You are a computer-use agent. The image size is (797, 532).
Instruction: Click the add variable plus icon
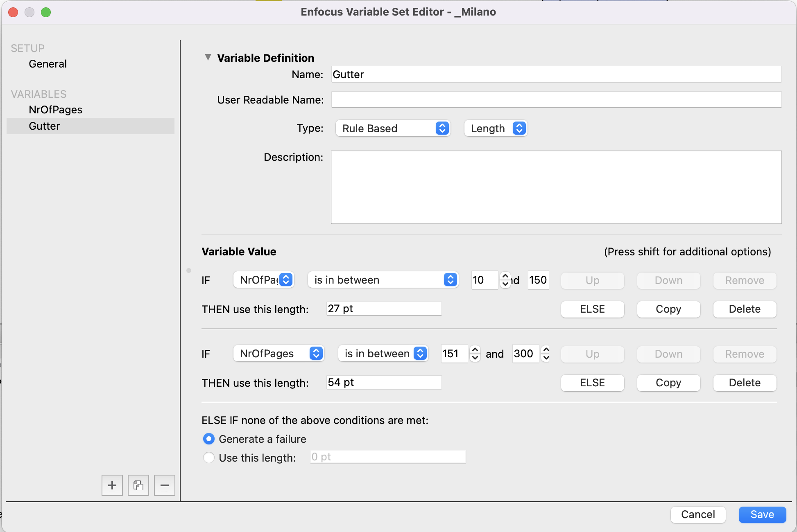(x=112, y=486)
